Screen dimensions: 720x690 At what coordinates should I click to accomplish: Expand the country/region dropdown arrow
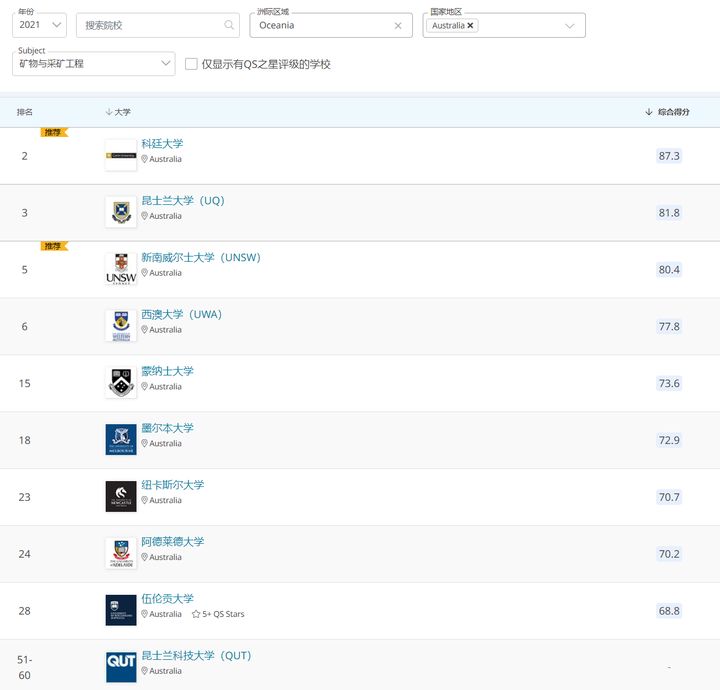[569, 26]
